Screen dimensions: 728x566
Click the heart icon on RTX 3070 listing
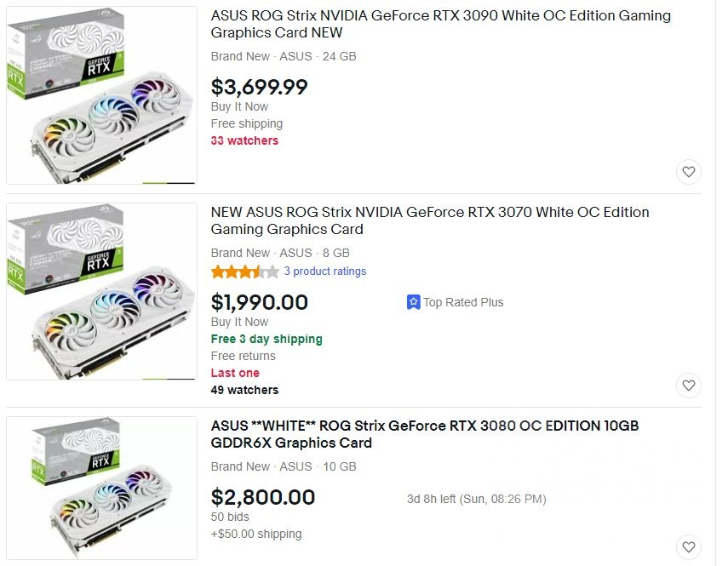689,385
